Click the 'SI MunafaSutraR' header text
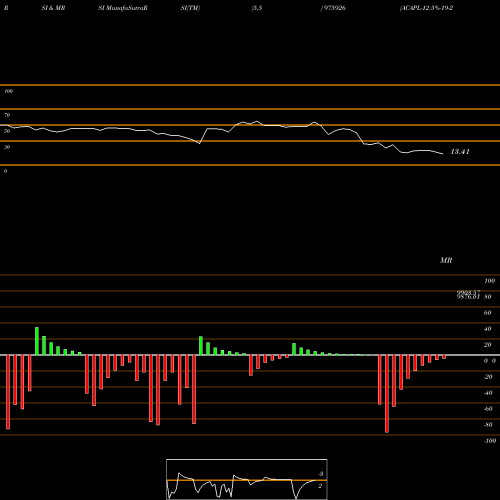The height and width of the screenshot is (500, 500). 123,8
